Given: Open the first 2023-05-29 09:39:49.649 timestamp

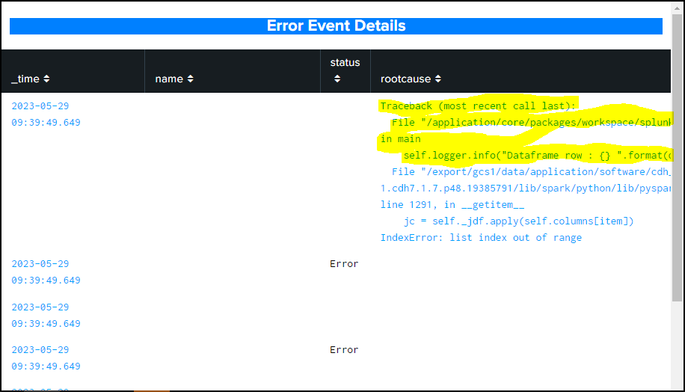Looking at the screenshot, I should coord(46,114).
